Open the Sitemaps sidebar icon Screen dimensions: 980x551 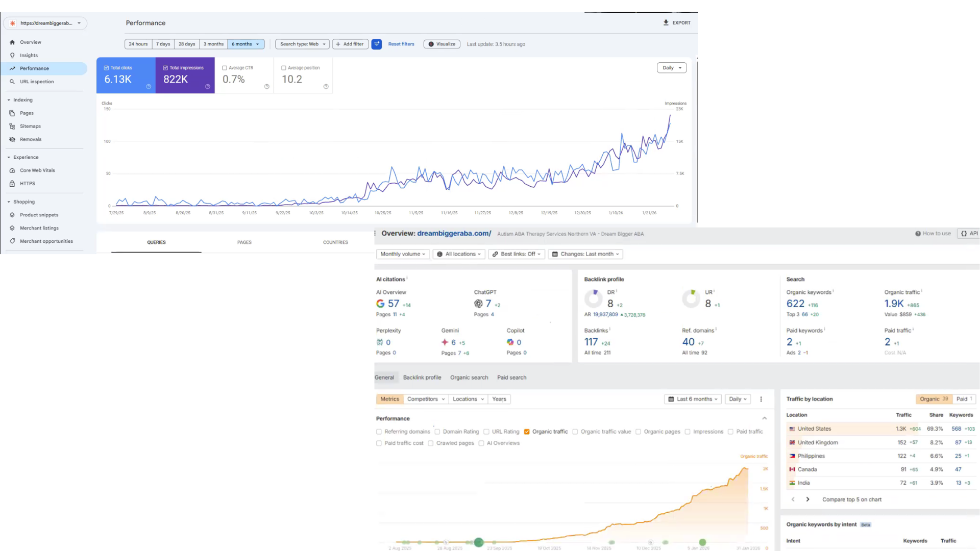(12, 127)
